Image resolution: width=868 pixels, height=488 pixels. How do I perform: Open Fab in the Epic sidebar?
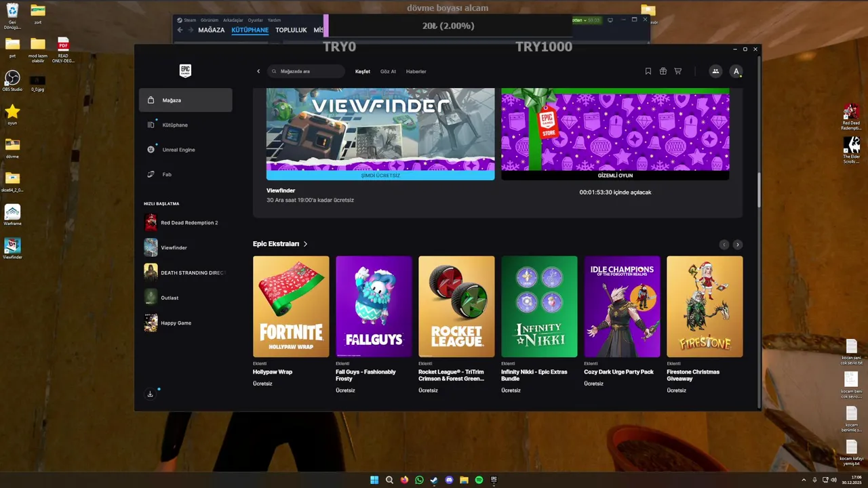tap(186, 174)
